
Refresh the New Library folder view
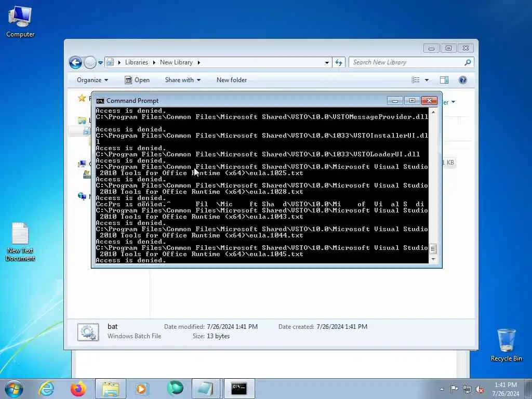point(339,62)
